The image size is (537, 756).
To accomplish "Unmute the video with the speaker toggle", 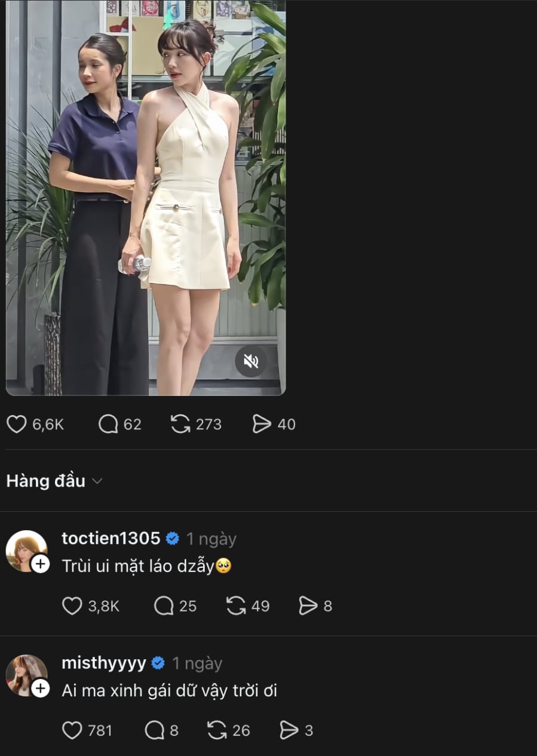I will pos(251,361).
